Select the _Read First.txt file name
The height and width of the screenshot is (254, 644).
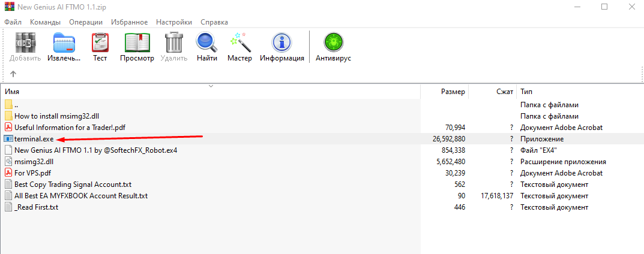tap(36, 207)
